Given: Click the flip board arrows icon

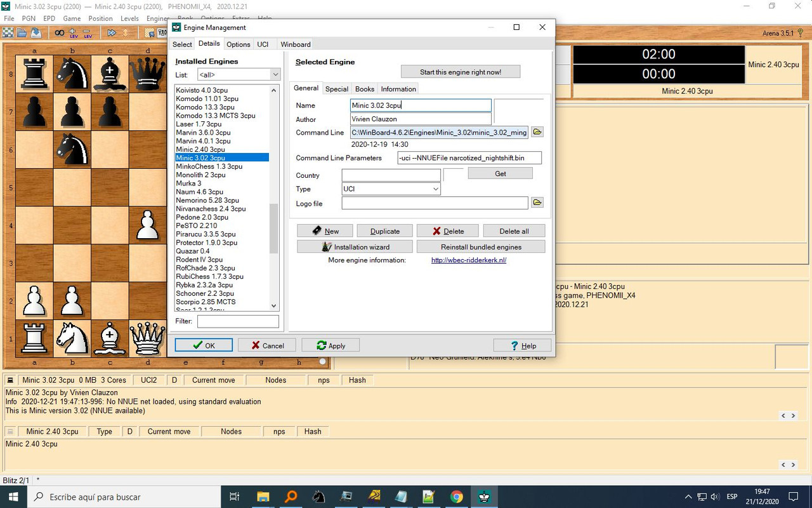Looking at the screenshot, I should tap(126, 32).
